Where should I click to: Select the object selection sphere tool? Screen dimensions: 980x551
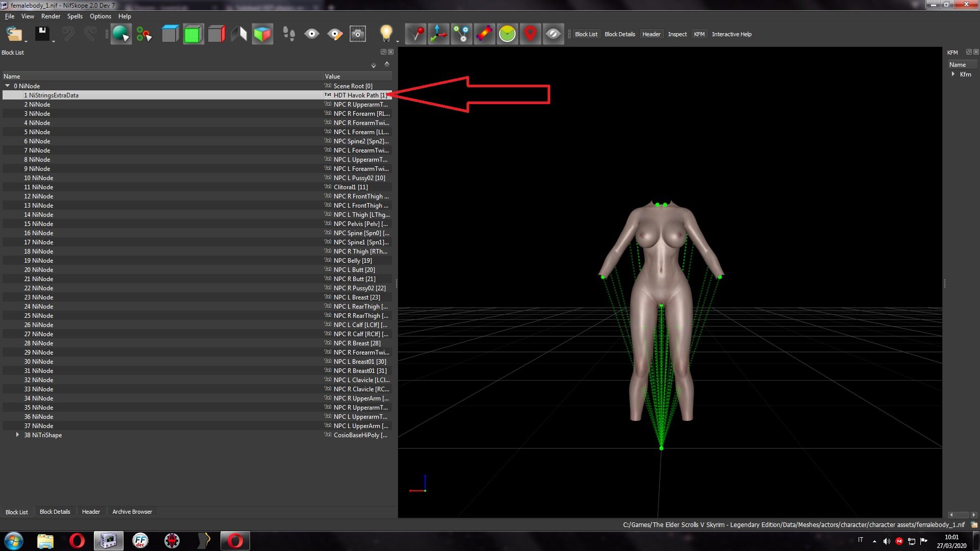121,34
